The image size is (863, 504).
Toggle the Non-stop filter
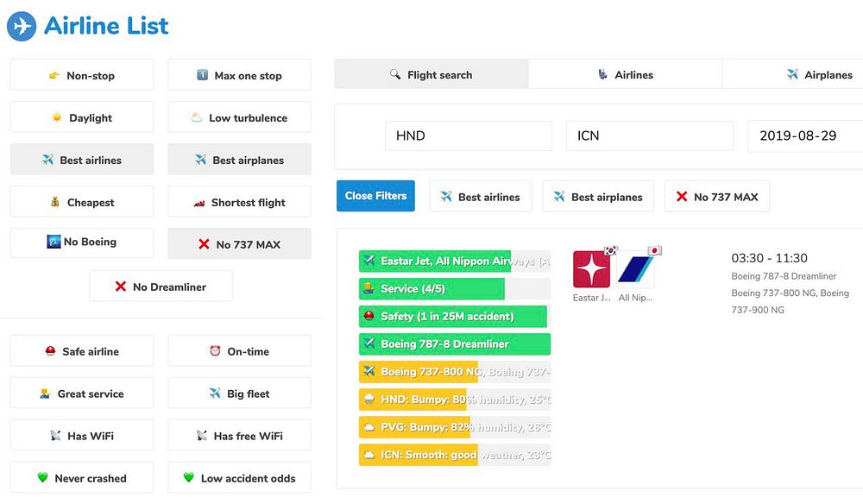82,75
